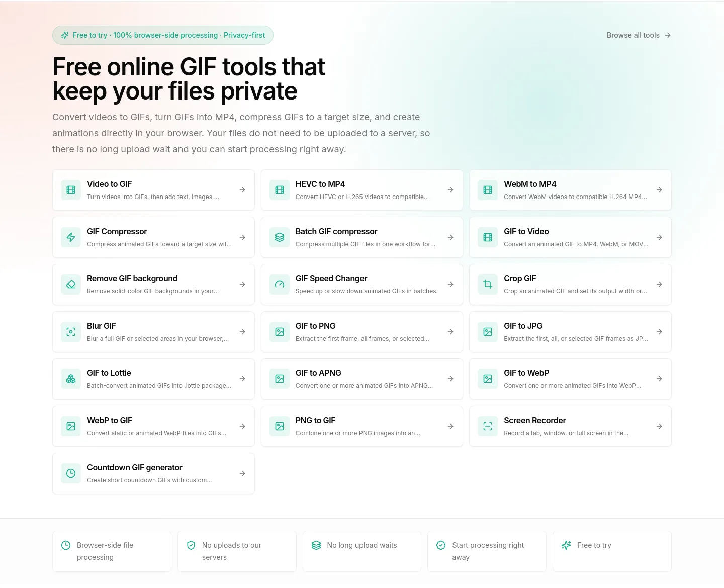
Task: Open the GIF Compressor tool title
Action: coord(117,231)
